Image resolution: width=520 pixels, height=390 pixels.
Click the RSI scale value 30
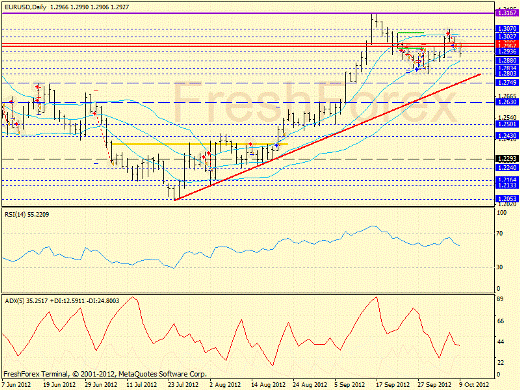pyautogui.click(x=500, y=267)
